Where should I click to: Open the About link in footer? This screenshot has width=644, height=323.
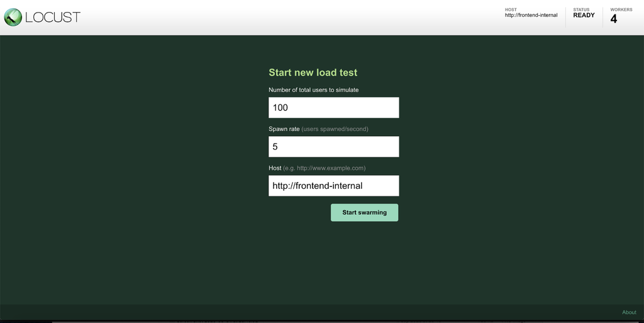click(629, 312)
